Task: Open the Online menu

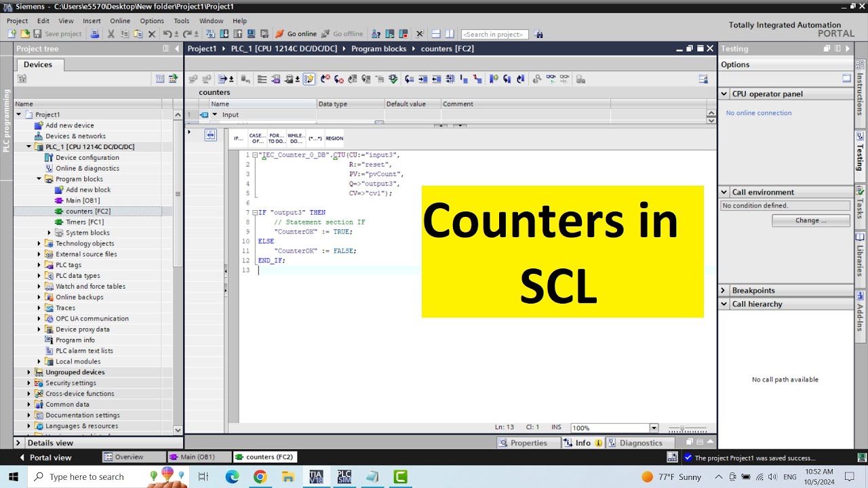Action: (120, 21)
